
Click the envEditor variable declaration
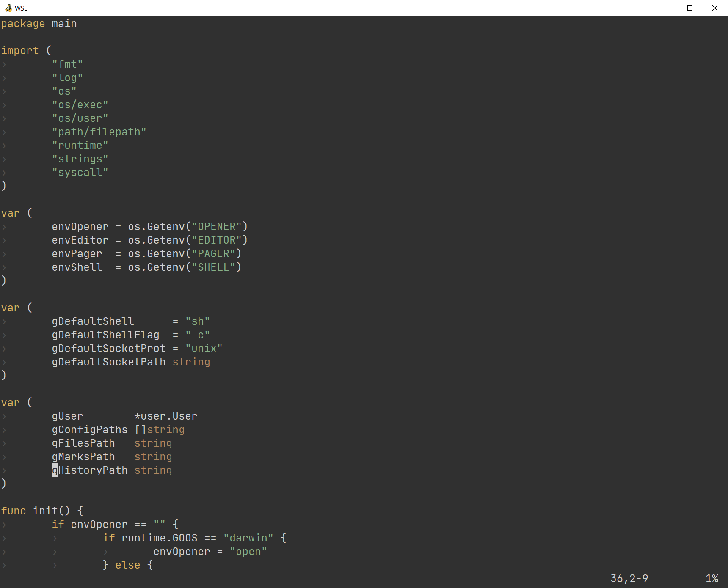tap(80, 240)
